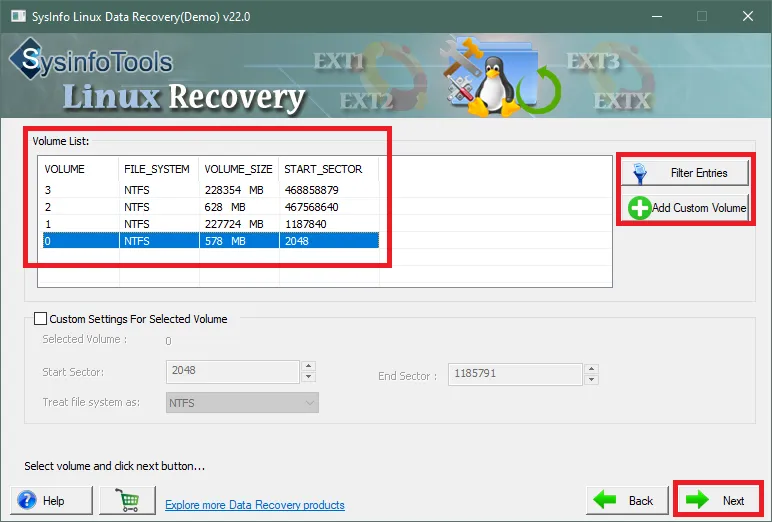Open the shopping cart purchase button
772x522 pixels.
[x=128, y=500]
